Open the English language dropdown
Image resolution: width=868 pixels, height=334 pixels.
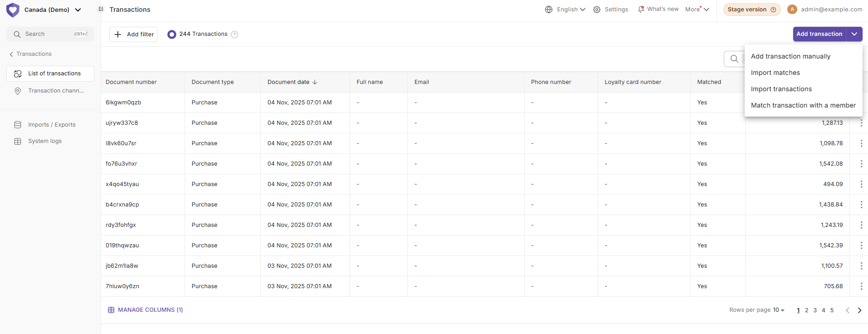click(x=571, y=10)
